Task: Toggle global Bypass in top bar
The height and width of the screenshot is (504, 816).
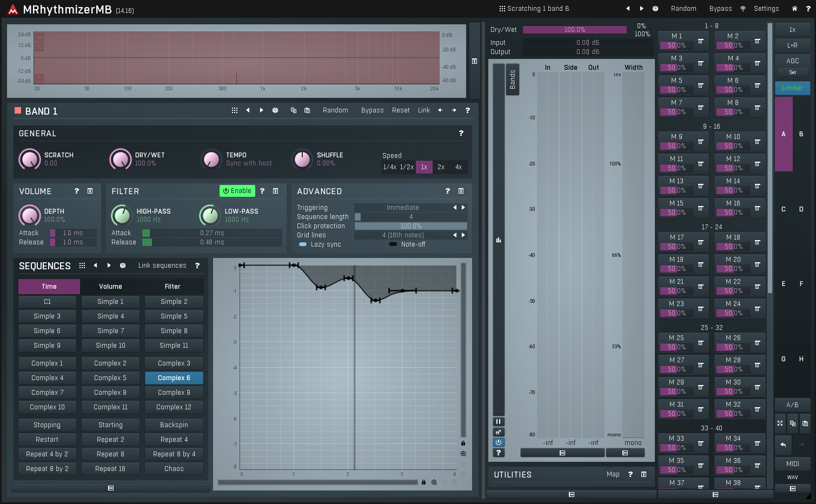Action: pos(720,9)
